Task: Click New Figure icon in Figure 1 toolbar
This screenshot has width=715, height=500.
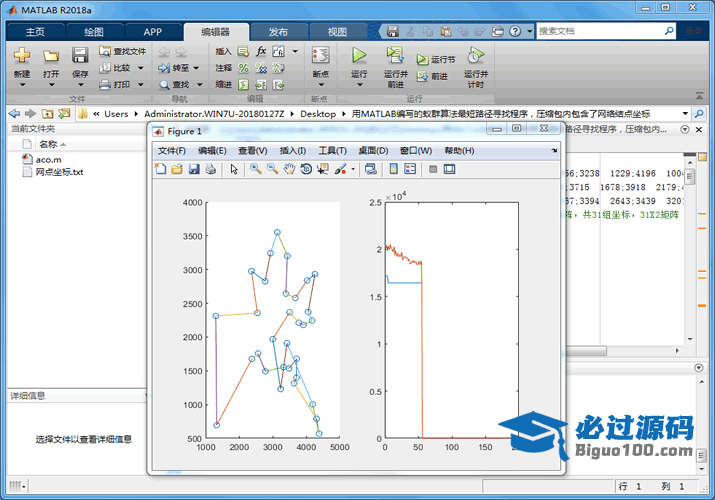Action: point(161,169)
